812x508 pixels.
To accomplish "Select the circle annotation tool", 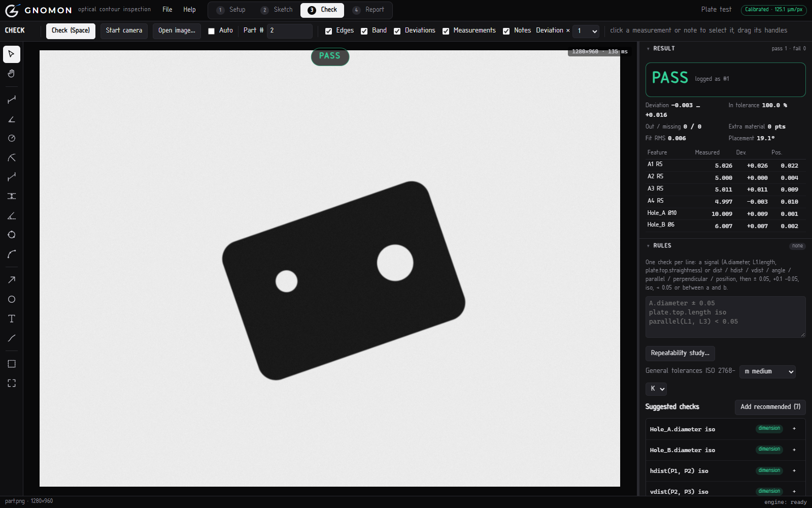I will click(12, 299).
